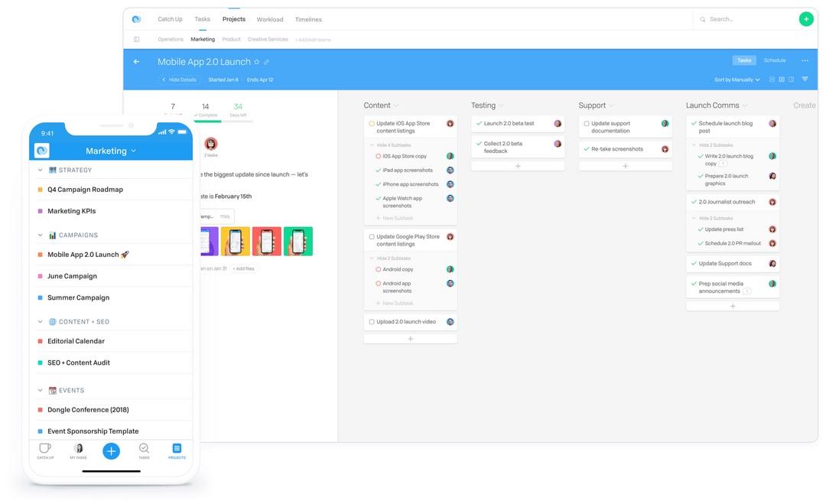Switch to the Tasks top tab

tap(203, 19)
